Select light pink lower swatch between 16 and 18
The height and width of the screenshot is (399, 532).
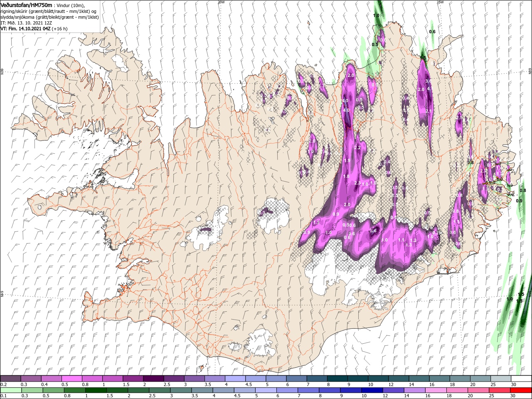[x=436, y=390]
